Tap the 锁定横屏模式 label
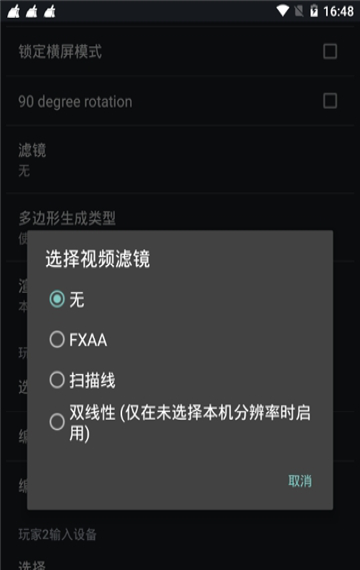 (x=60, y=51)
